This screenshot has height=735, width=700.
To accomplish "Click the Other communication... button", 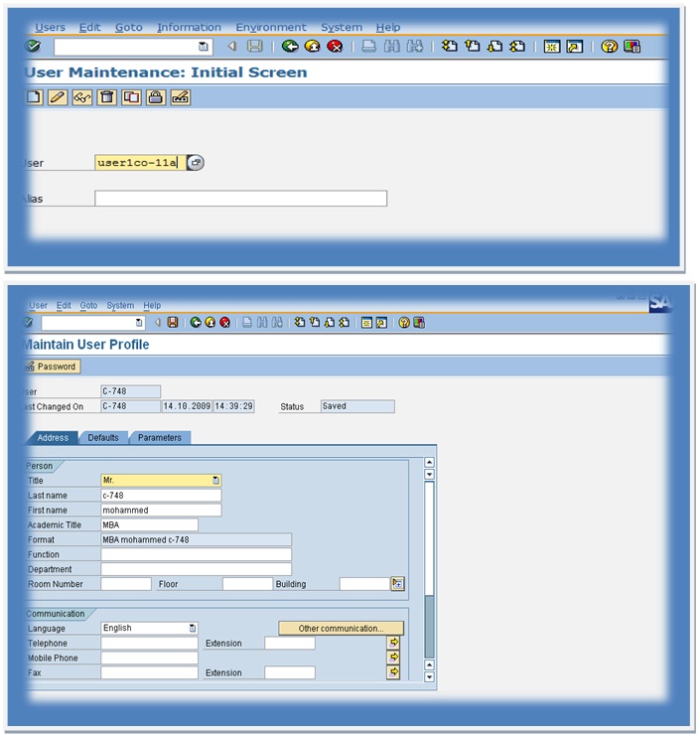I will pos(341,629).
